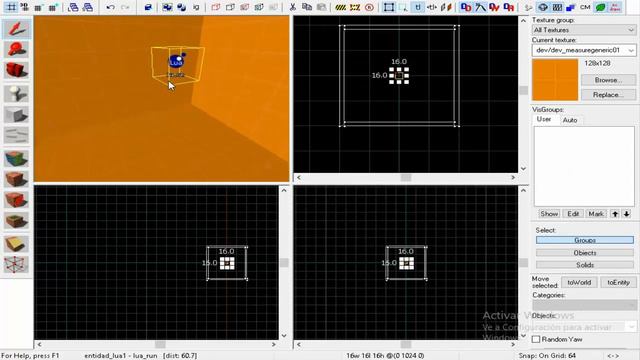640x360 pixels.
Task: Click top-right viewport scroll up arrow
Action: click(x=523, y=20)
